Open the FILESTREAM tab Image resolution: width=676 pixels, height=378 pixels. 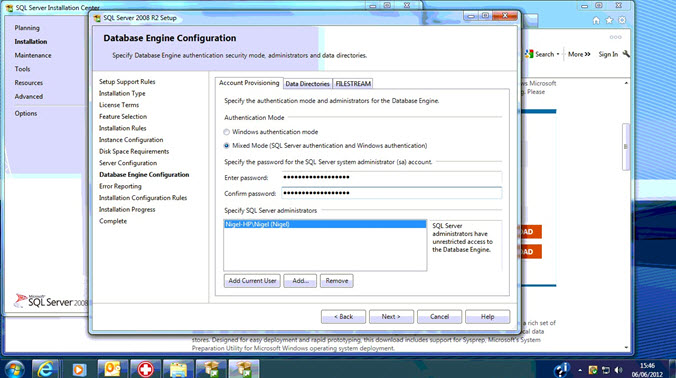(353, 84)
